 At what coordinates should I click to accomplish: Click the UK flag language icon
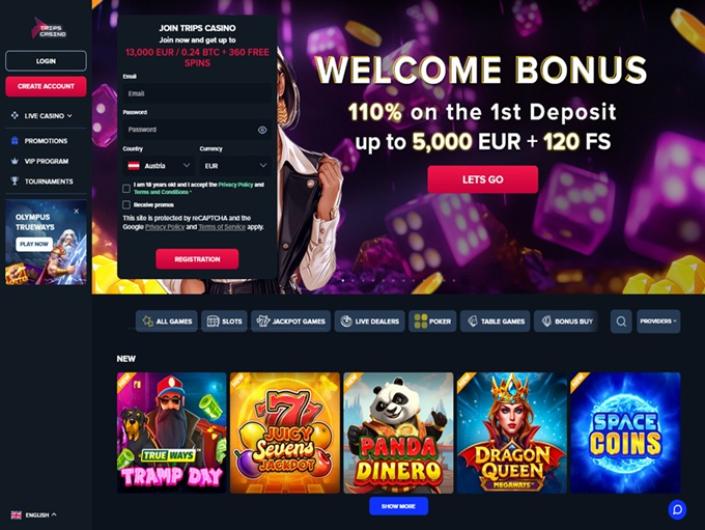[x=16, y=515]
